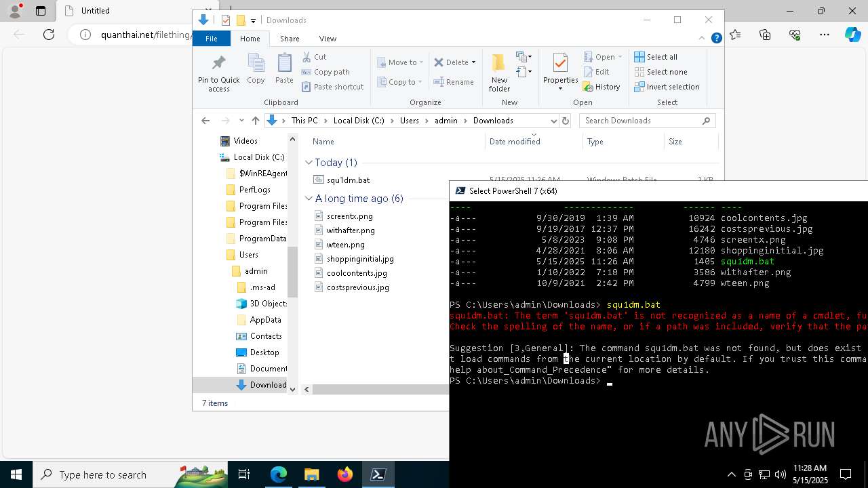This screenshot has height=488, width=868.
Task: Click the Cut scissors command
Action: [314, 57]
